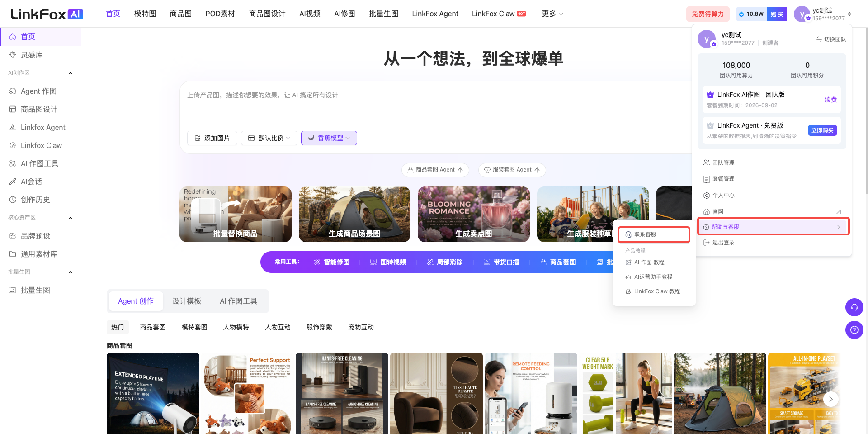Click the 团队管理 people icon
The height and width of the screenshot is (434, 868).
(707, 162)
